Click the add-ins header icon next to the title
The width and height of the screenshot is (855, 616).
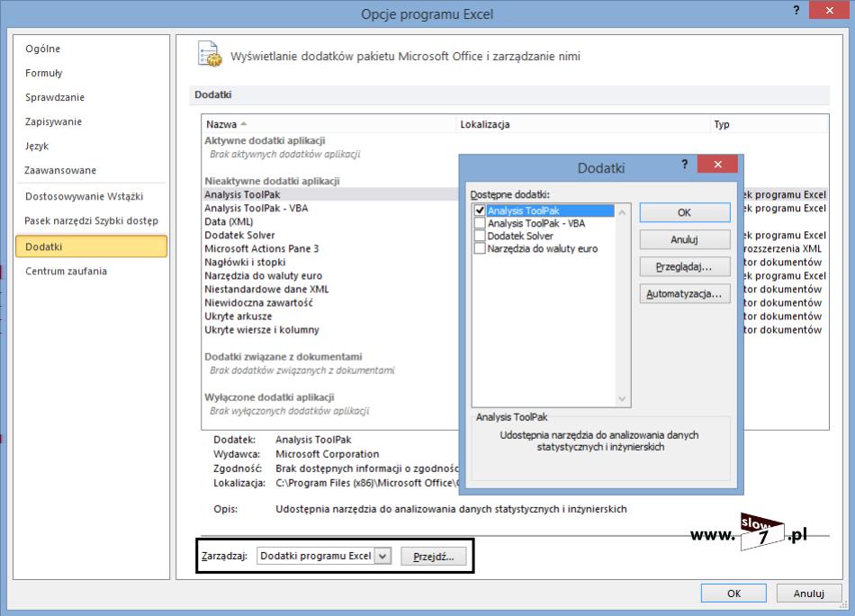coord(210,54)
